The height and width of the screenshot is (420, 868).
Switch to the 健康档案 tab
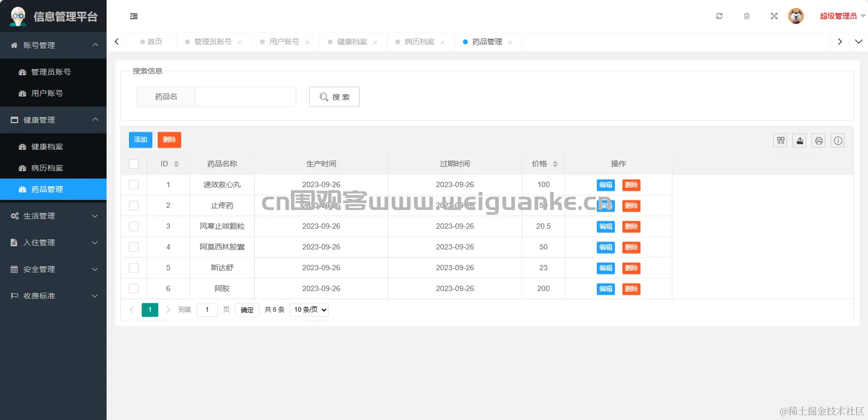tap(352, 42)
